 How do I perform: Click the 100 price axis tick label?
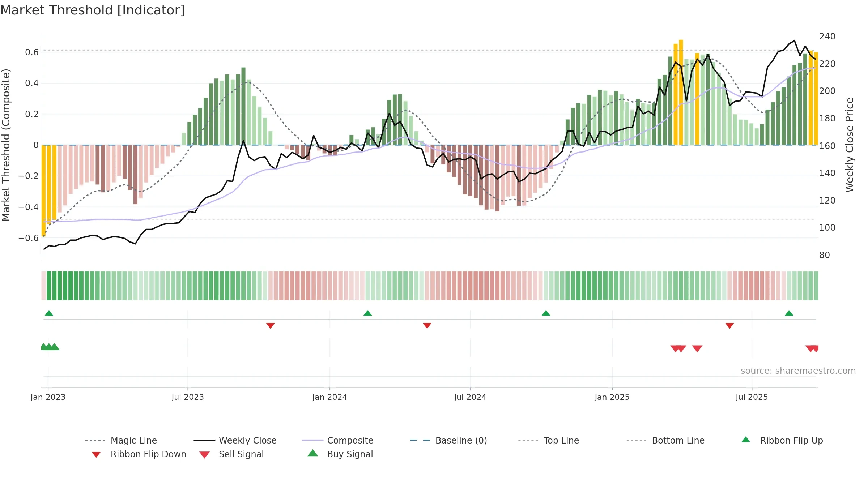tap(827, 228)
